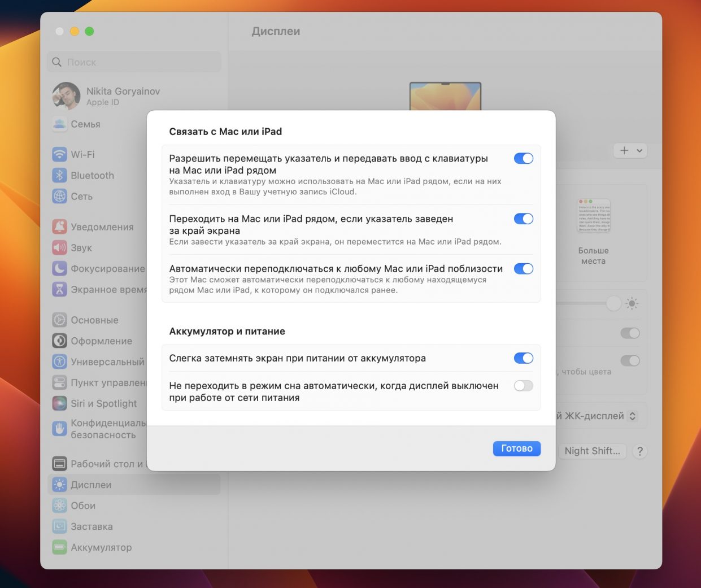The width and height of the screenshot is (701, 588).
Task: Click the Оформление icon
Action: click(x=59, y=341)
